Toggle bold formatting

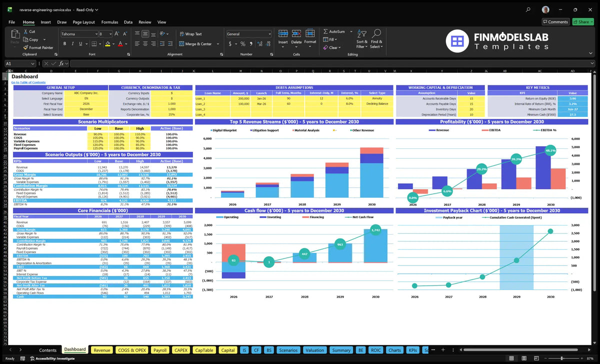[65, 44]
